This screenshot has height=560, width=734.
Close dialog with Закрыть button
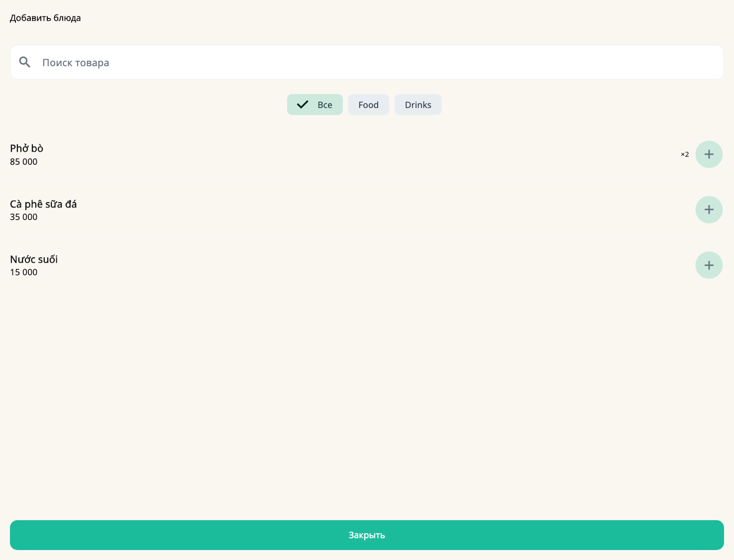coord(367,535)
